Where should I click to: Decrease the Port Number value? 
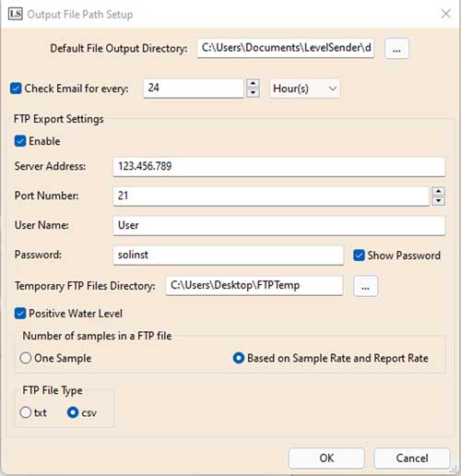click(x=438, y=201)
